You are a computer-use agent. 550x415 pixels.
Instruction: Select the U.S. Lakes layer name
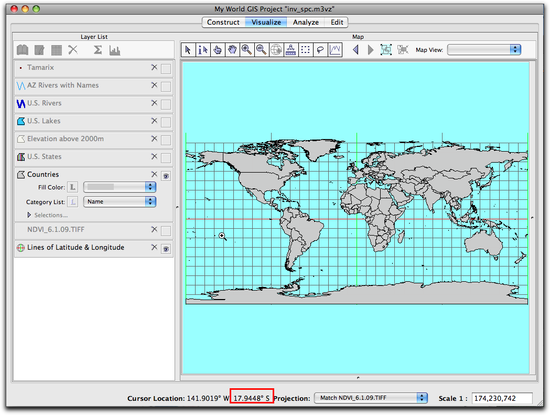pyautogui.click(x=44, y=121)
